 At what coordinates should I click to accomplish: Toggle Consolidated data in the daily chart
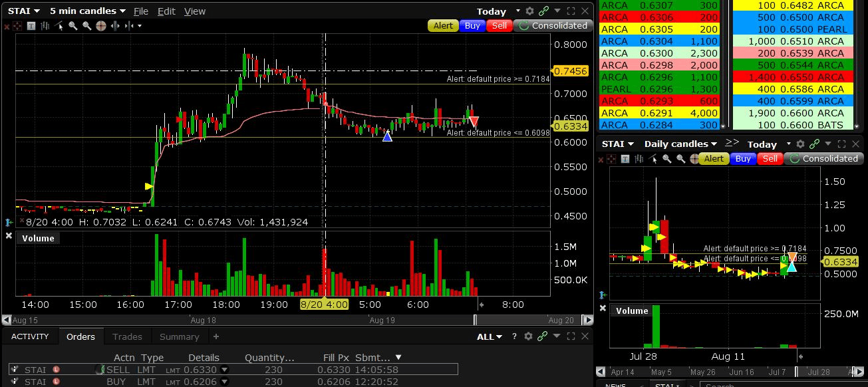pos(823,159)
